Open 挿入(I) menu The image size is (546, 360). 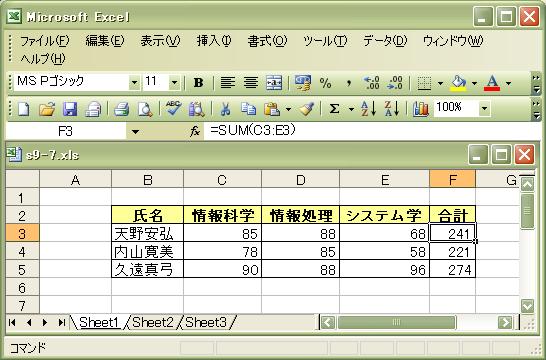[x=214, y=41]
